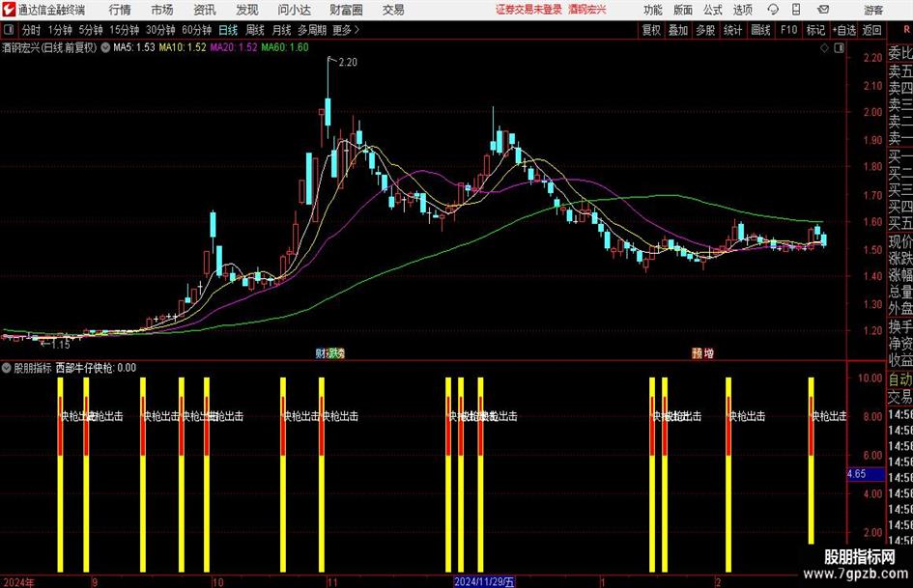Click the 游客 guest account label

coord(873,10)
